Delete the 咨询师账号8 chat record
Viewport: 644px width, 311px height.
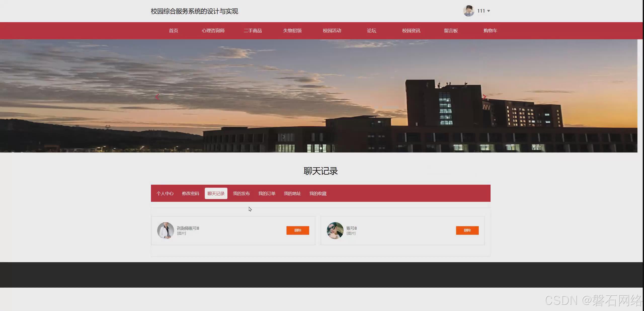(298, 230)
